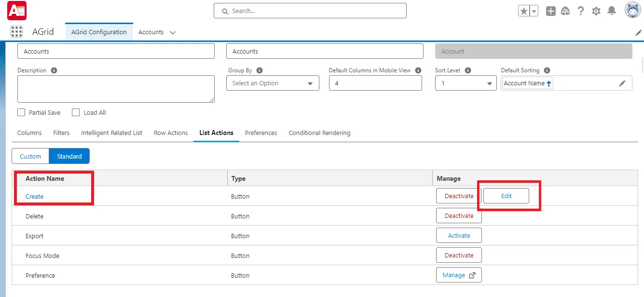
Task: Switch to the Row Actions tab
Action: click(x=170, y=133)
